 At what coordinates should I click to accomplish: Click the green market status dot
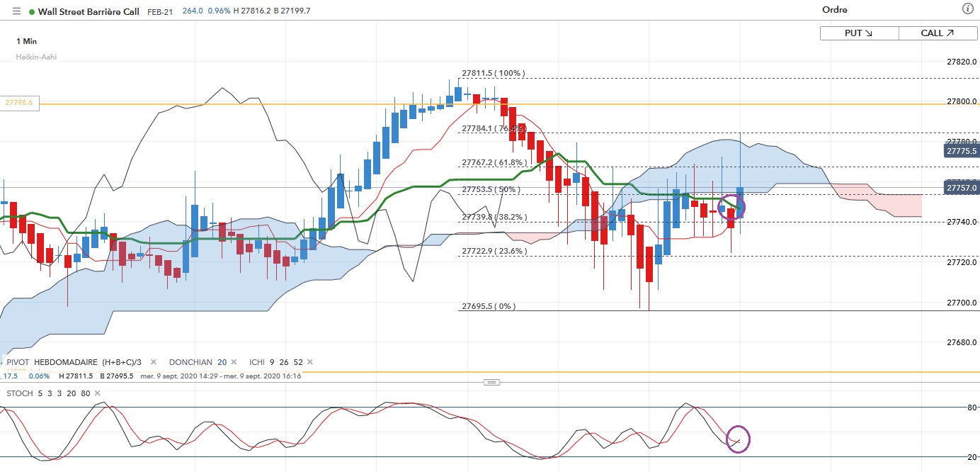pyautogui.click(x=31, y=12)
